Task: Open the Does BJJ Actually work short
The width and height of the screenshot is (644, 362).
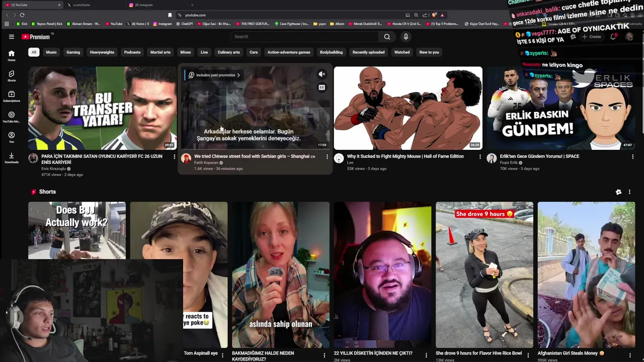Action: coord(77,230)
